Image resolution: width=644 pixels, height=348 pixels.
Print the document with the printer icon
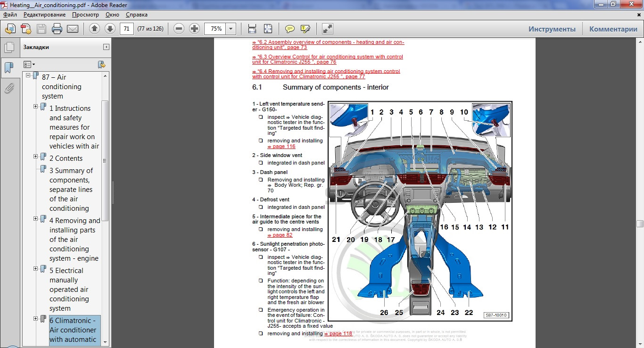pyautogui.click(x=57, y=29)
